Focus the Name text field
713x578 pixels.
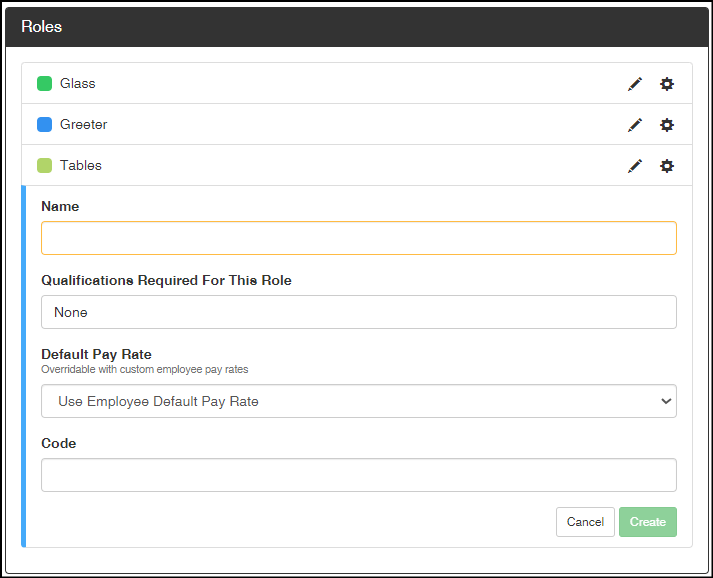pos(359,238)
